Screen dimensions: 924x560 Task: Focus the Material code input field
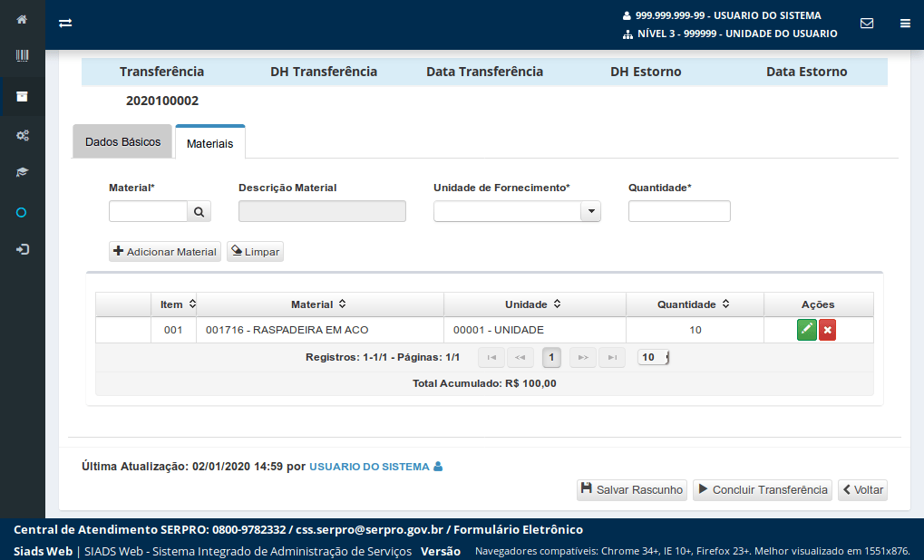point(149,211)
